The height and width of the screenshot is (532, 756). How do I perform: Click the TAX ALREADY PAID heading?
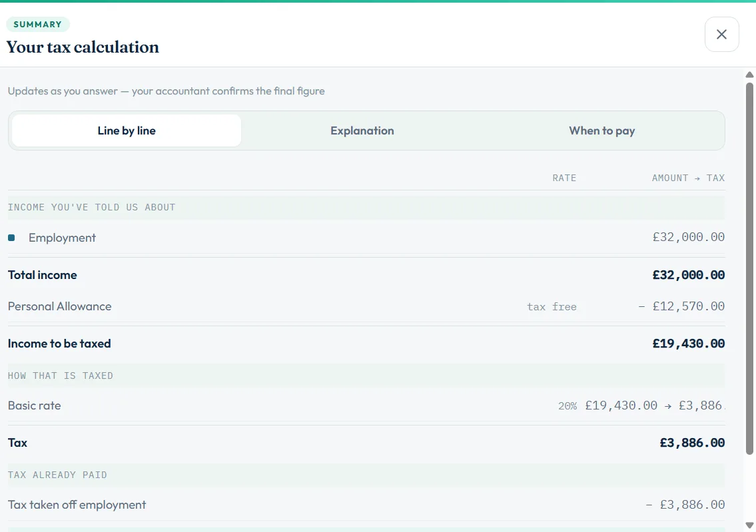(57, 475)
